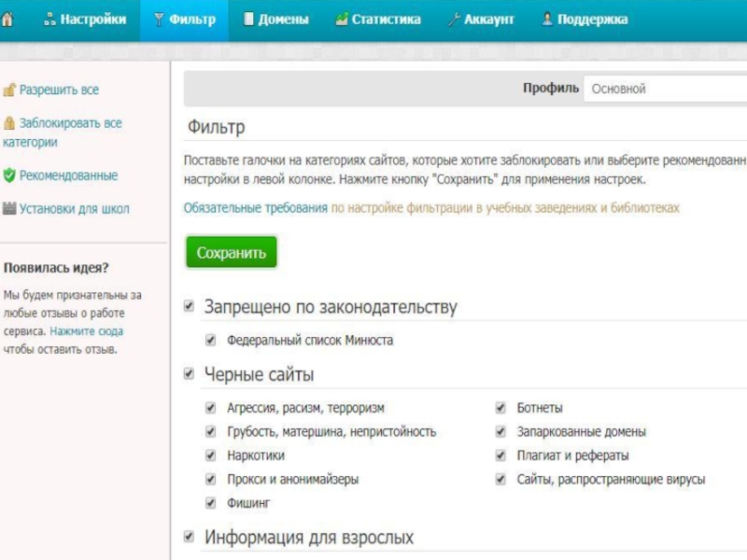Toggle the Запрещено по законодательству checkbox

[190, 306]
